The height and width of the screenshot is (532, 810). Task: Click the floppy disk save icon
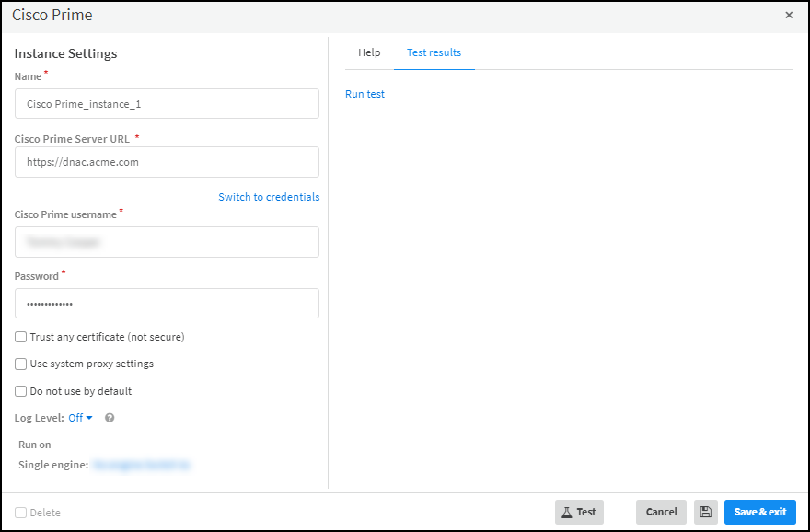pos(706,512)
